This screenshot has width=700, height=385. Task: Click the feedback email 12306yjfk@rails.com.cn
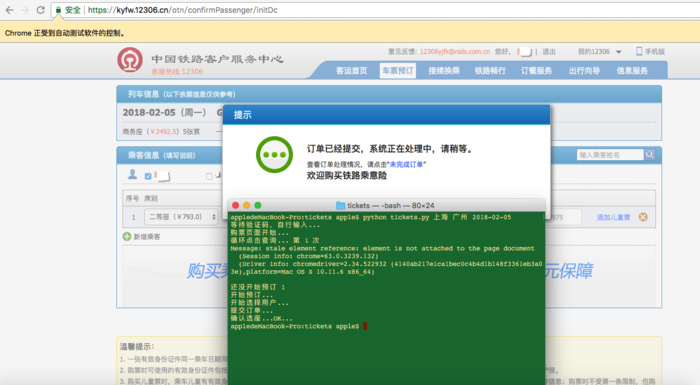tap(454, 52)
